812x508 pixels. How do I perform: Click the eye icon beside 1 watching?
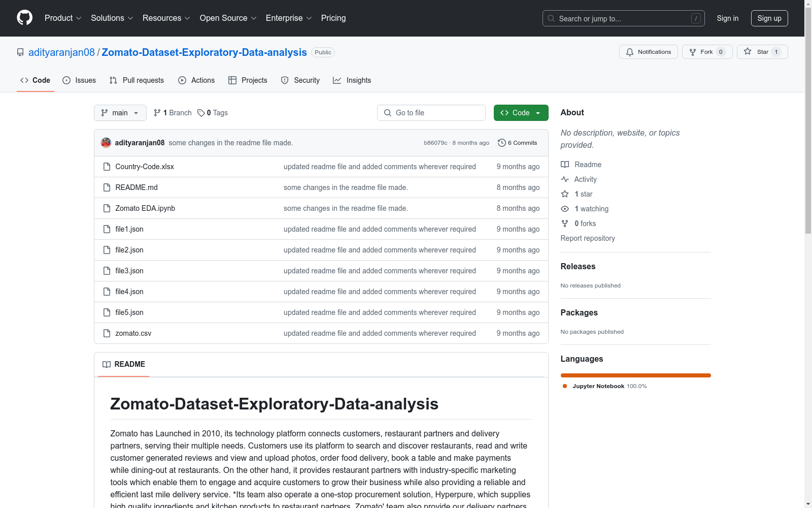565,209
